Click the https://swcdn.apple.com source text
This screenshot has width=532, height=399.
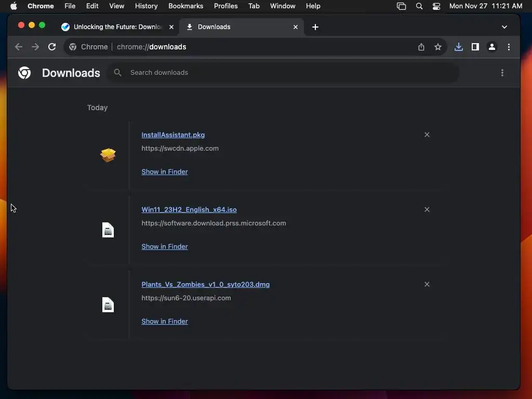(180, 148)
